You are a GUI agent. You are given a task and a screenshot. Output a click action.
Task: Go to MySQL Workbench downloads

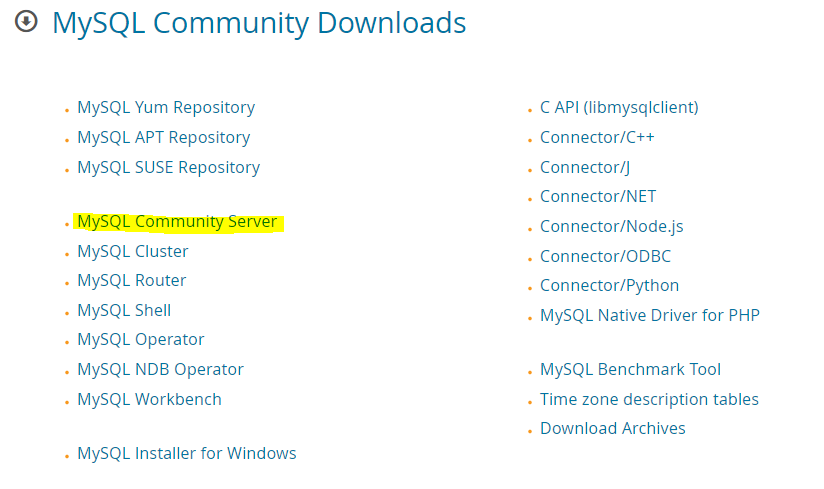point(149,400)
